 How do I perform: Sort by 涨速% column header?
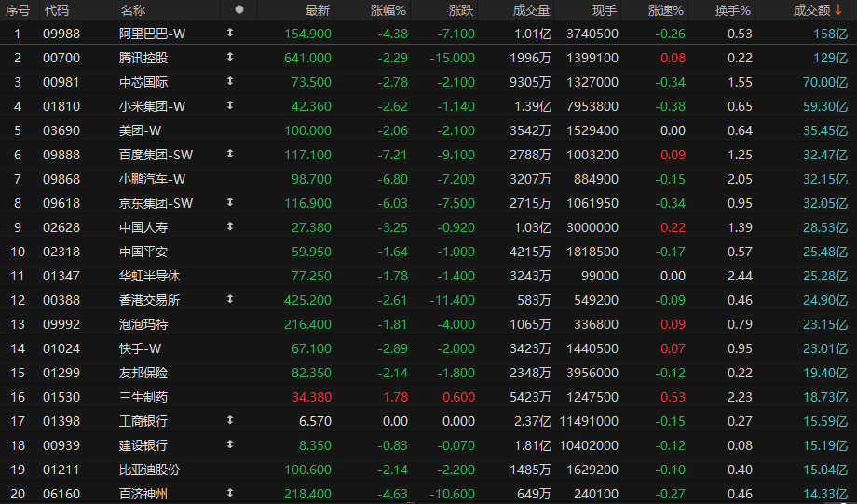(666, 10)
